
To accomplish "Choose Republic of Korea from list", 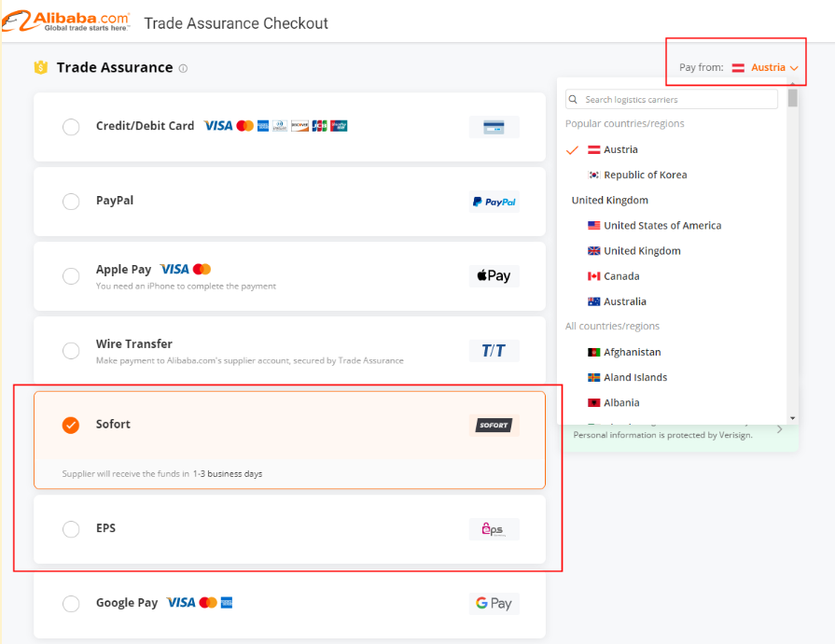I will (x=637, y=175).
